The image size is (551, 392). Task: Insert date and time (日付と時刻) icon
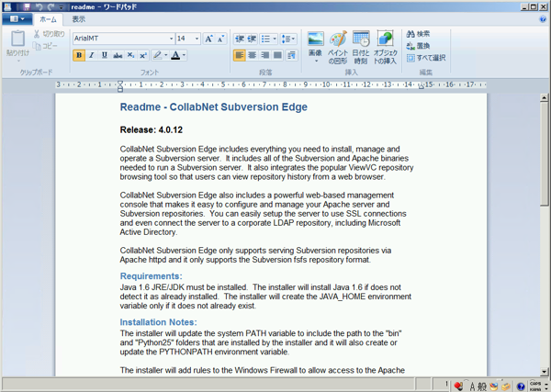coord(361,39)
